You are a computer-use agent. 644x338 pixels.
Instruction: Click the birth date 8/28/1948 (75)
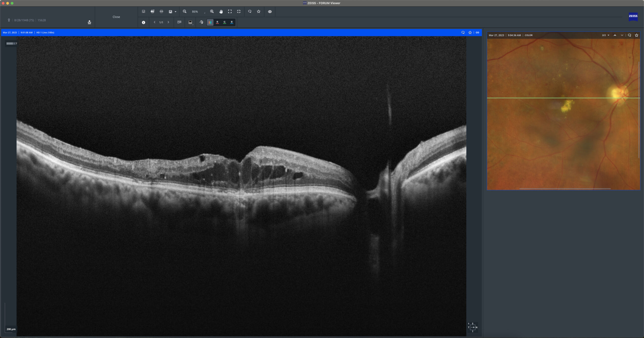point(24,20)
